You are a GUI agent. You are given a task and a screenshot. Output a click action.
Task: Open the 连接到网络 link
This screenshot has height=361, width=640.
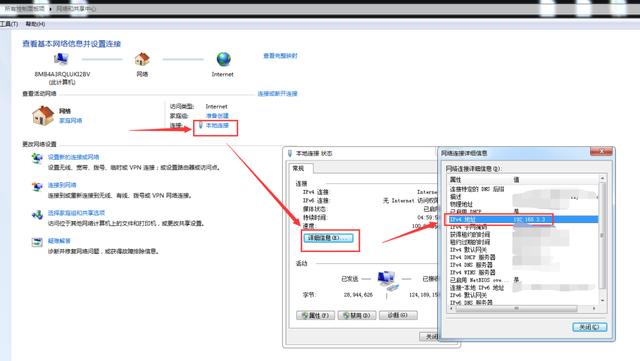62,185
